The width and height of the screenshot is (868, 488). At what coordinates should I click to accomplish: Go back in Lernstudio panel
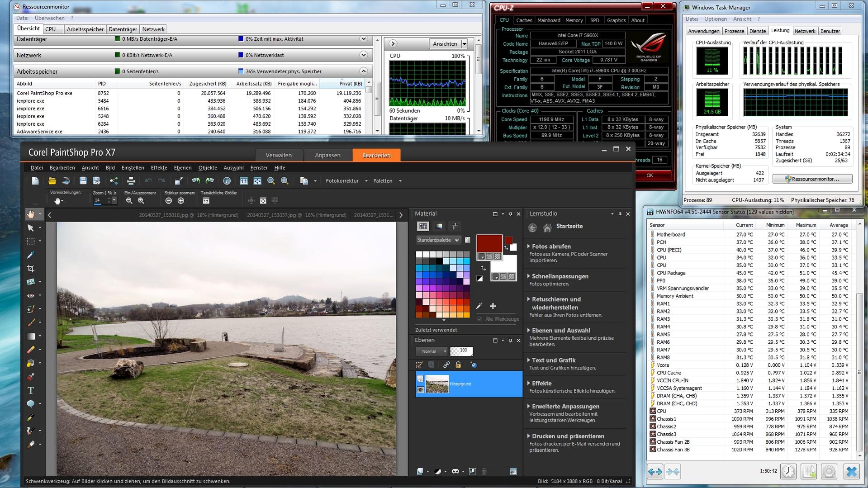[x=532, y=228]
